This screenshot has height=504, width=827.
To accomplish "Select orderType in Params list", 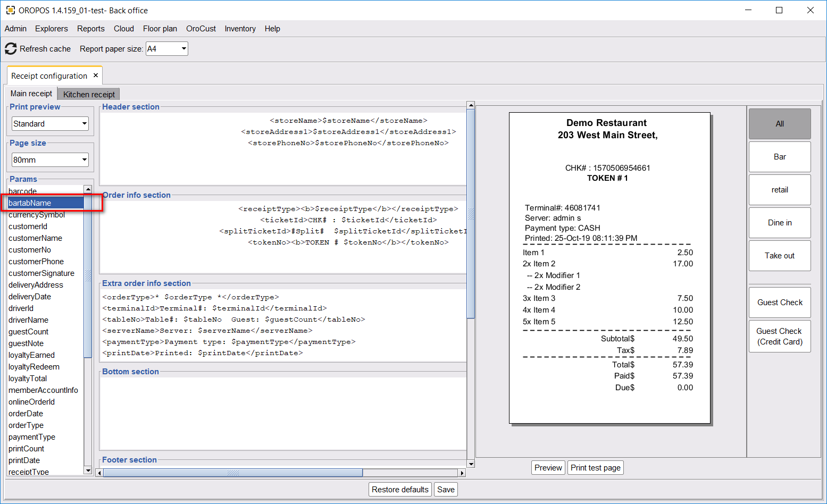I will 45,425.
